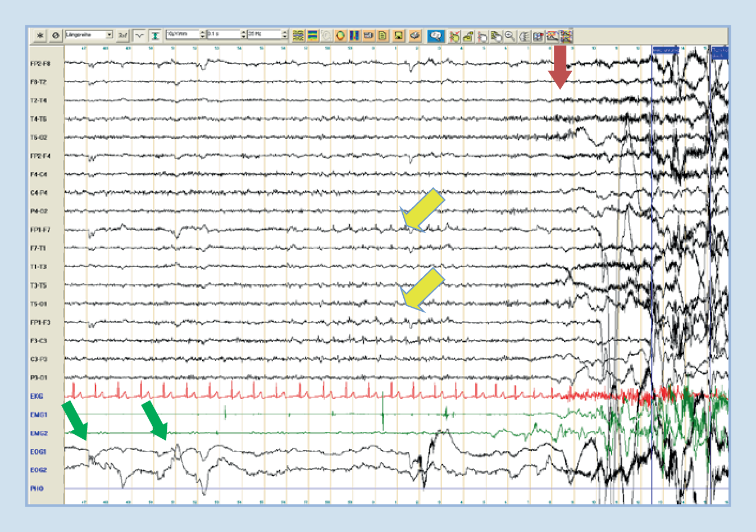The image size is (756, 532).
Task: Toggle the green amplitude scale icon
Action: (x=155, y=35)
